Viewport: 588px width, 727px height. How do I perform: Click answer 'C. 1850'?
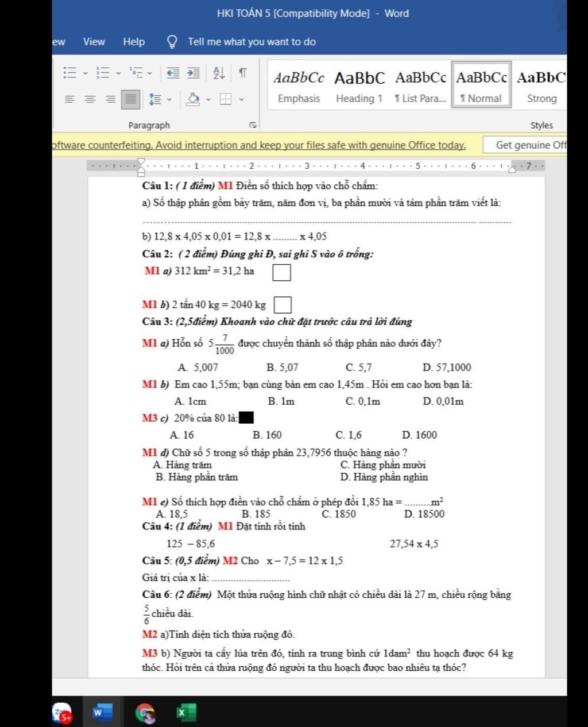coord(339,514)
